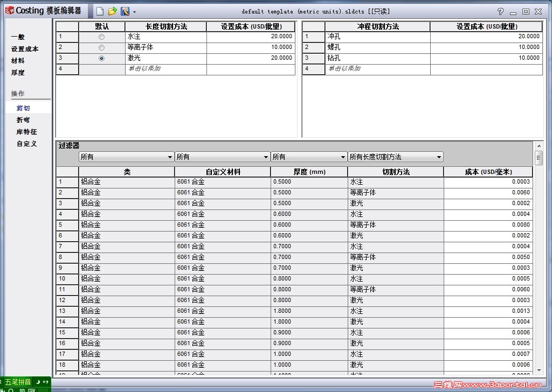Switch to the 材料 settings section

[18, 60]
